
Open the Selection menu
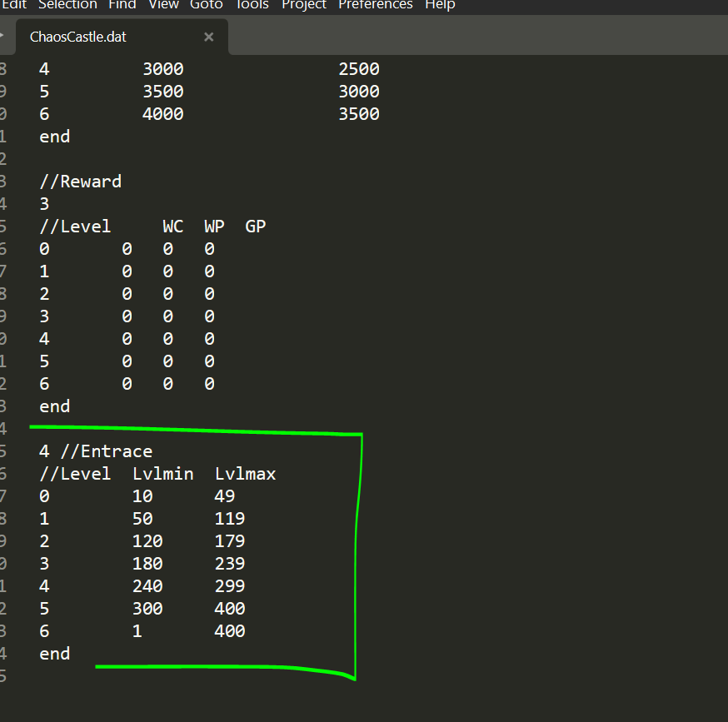coord(67,5)
